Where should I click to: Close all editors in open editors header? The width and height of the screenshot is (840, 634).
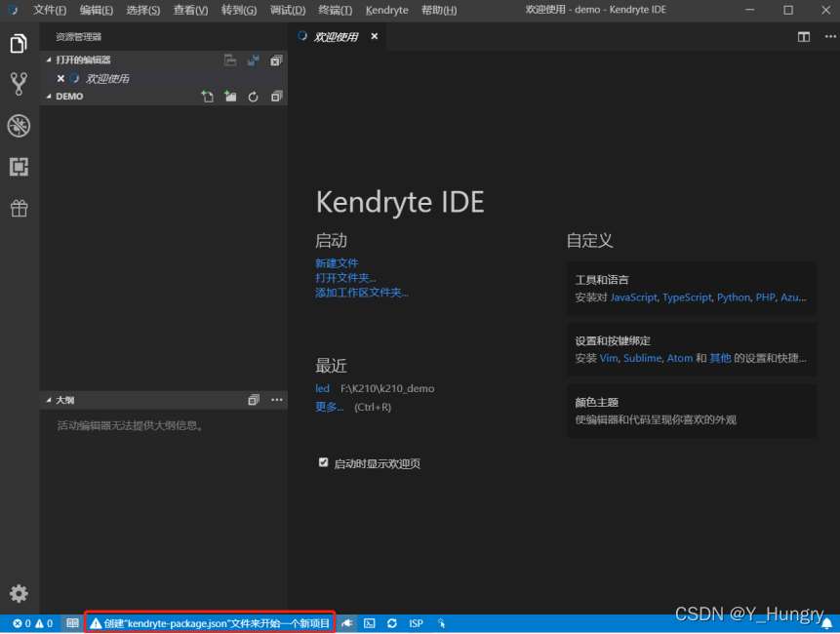pyautogui.click(x=276, y=60)
